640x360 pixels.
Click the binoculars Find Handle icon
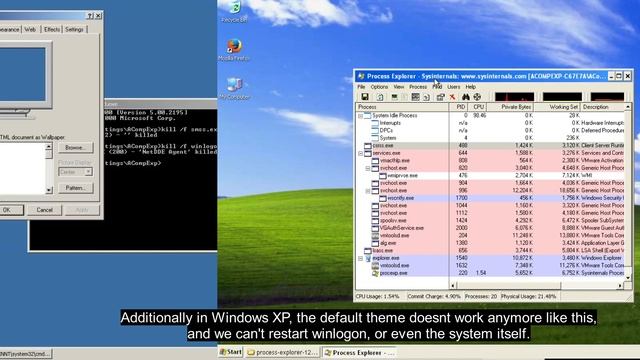pyautogui.click(x=466, y=97)
